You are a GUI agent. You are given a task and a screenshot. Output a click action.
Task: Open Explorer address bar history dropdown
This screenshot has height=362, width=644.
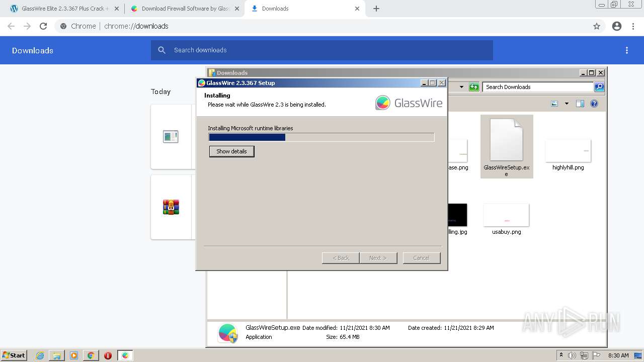(461, 87)
